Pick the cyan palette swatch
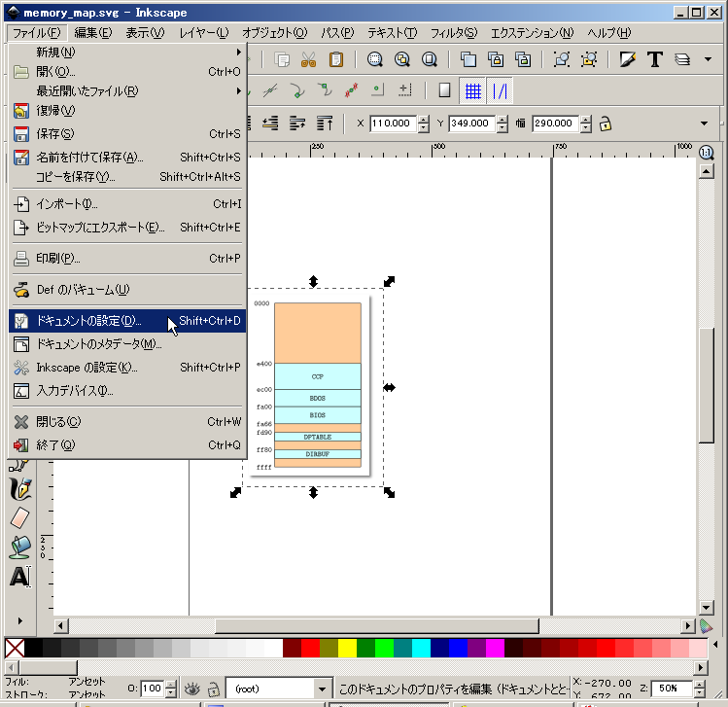The height and width of the screenshot is (707, 728). pyautogui.click(x=421, y=648)
